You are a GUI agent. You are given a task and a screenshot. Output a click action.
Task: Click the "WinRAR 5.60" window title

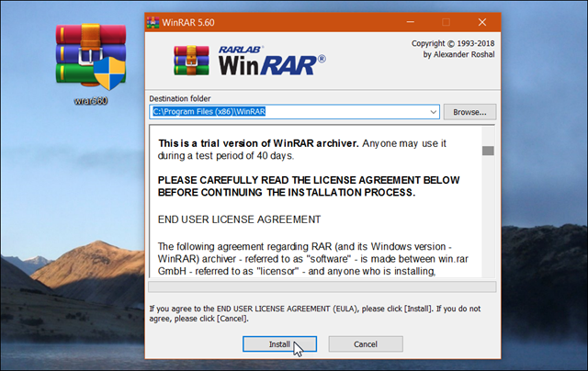[188, 22]
